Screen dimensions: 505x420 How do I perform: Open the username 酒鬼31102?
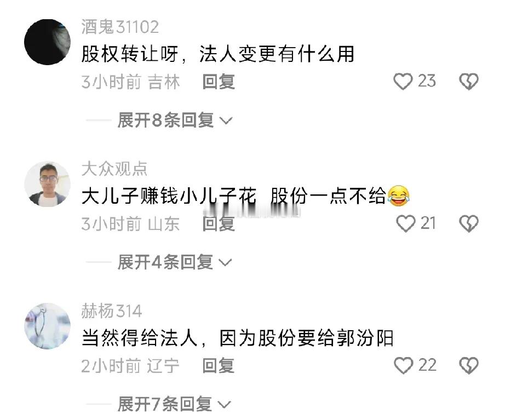(x=120, y=27)
